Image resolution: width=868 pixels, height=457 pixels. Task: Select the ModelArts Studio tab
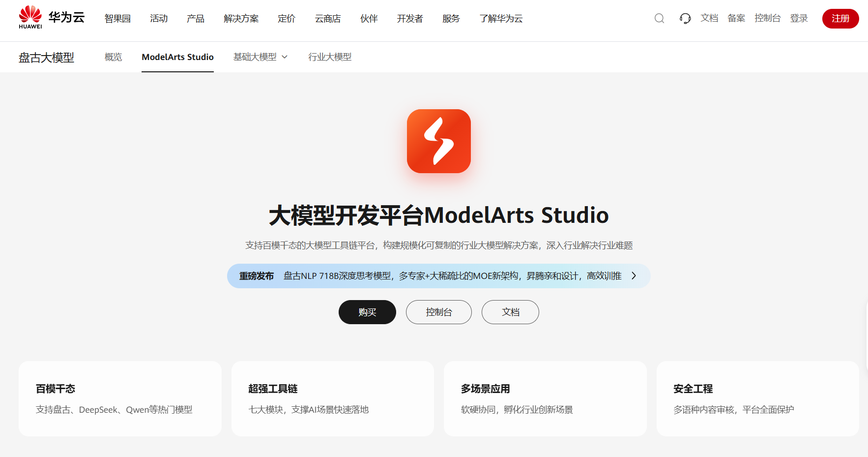tap(177, 57)
